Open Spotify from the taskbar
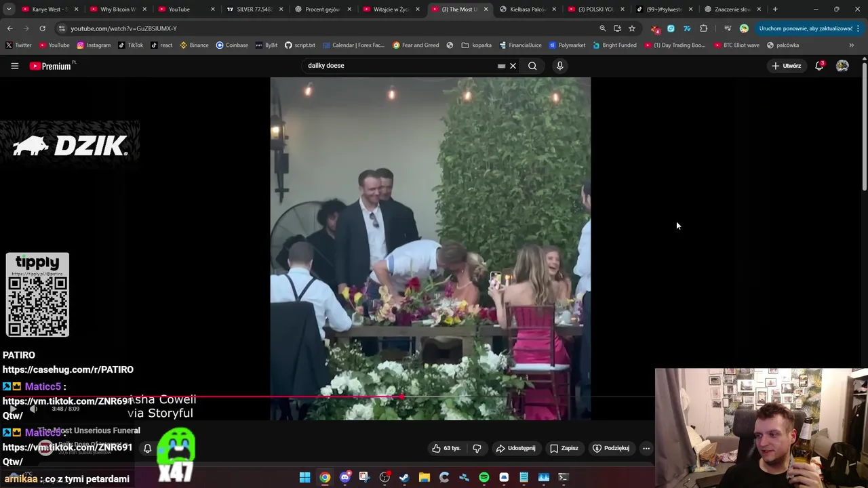Viewport: 868px width, 488px height. click(484, 477)
